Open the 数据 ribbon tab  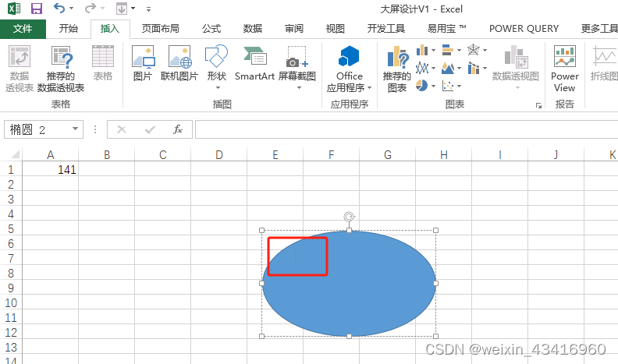[253, 29]
